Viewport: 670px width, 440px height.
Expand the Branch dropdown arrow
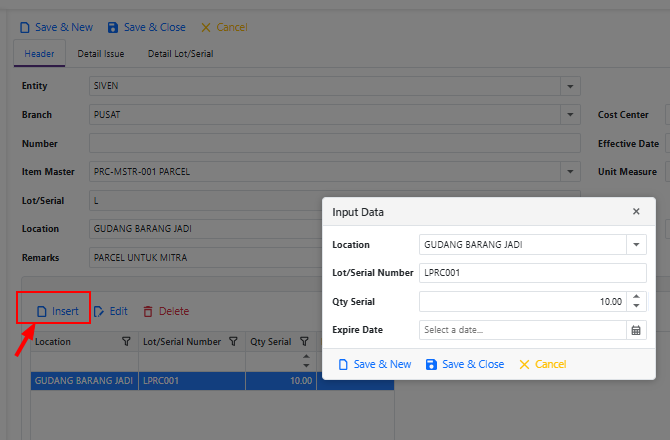570,114
